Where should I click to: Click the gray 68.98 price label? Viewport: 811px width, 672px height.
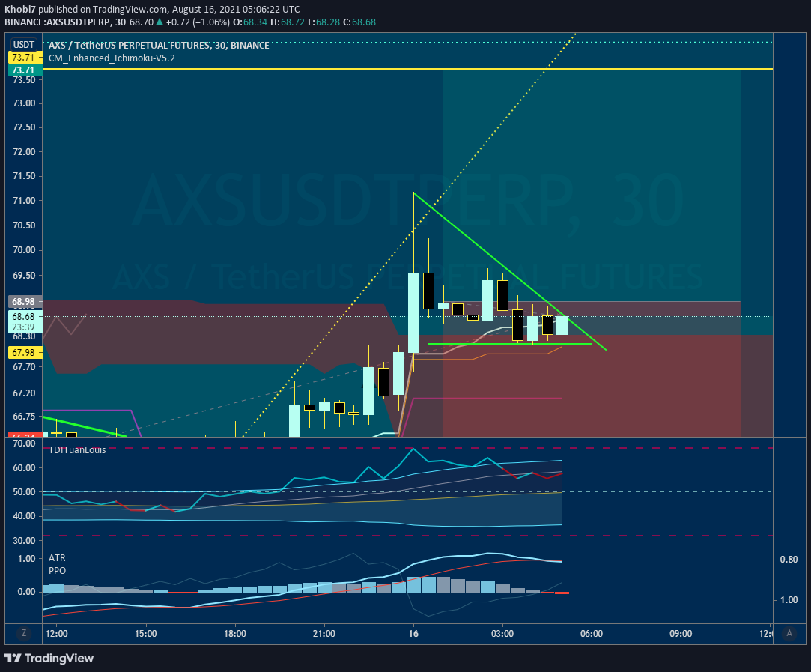click(24, 302)
